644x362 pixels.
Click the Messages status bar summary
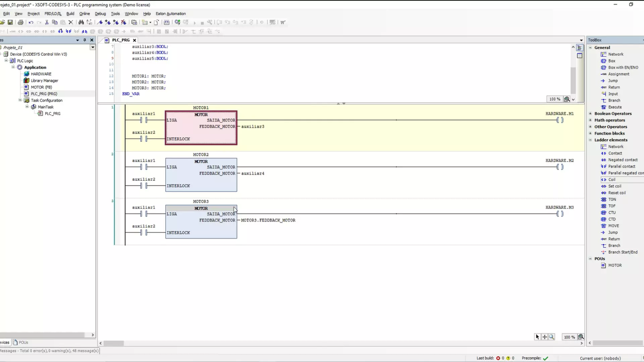49,351
